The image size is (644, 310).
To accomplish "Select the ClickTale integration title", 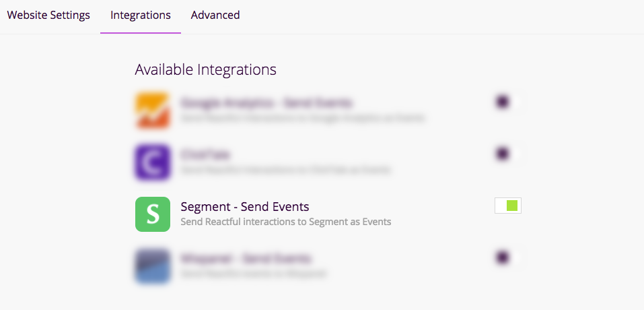I will (206, 155).
